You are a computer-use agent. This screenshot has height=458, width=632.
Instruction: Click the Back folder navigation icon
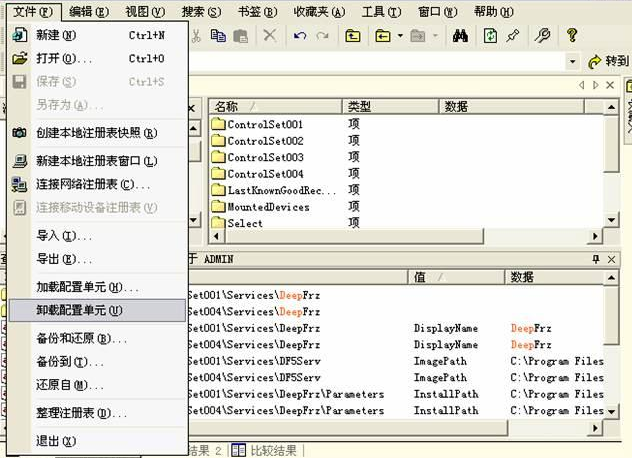tap(383, 36)
